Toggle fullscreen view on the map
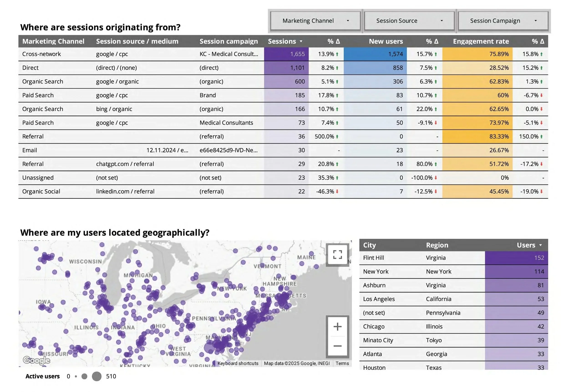Screen dimensions: 569x392 (337, 255)
